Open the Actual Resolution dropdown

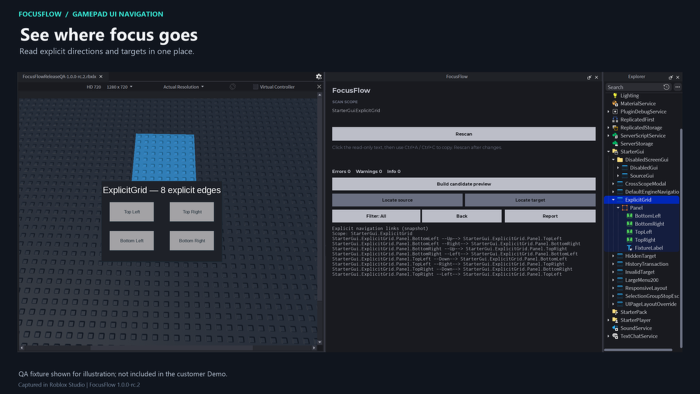[183, 87]
